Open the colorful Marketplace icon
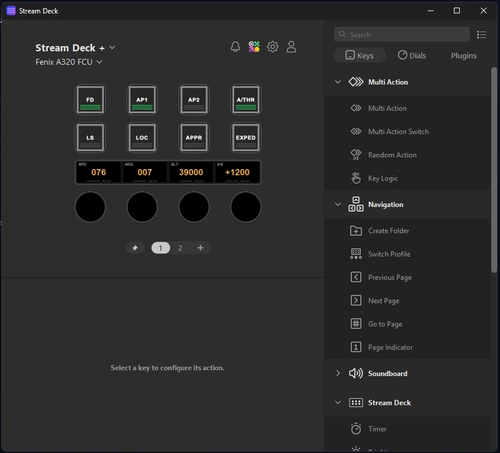This screenshot has width=500, height=453. pyautogui.click(x=254, y=47)
